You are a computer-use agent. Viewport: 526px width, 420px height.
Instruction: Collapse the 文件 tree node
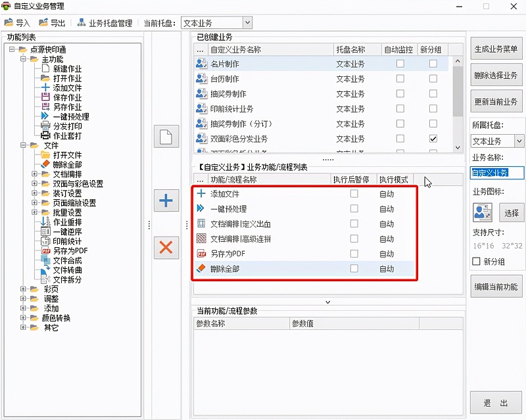pos(23,145)
